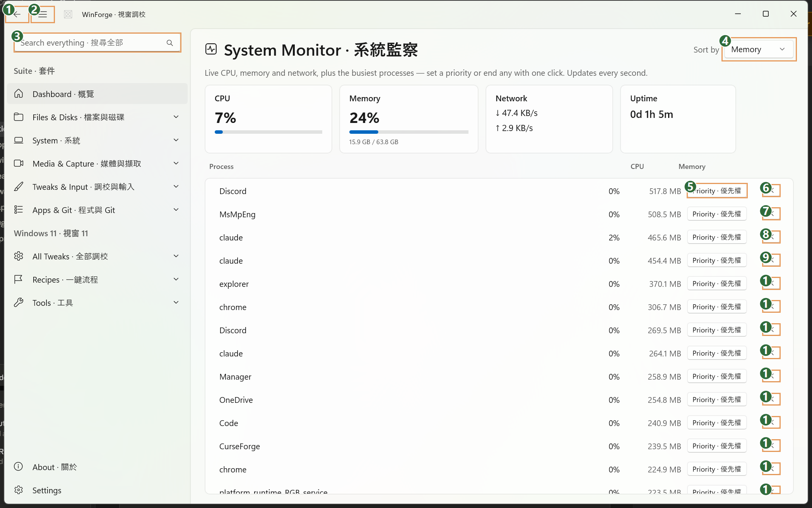Image resolution: width=812 pixels, height=508 pixels.
Task: Click the back arrow in title bar
Action: pyautogui.click(x=17, y=15)
